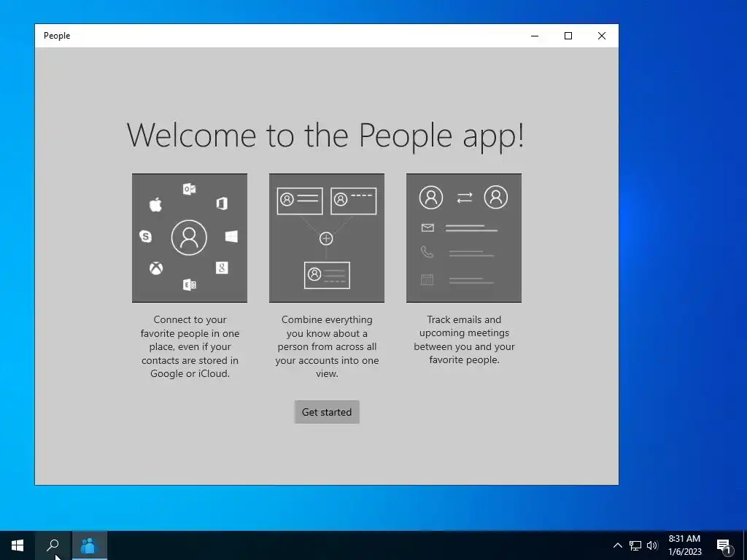Click the 'Combine everything you know' text
Screen dimensions: 747x560
[327, 346]
